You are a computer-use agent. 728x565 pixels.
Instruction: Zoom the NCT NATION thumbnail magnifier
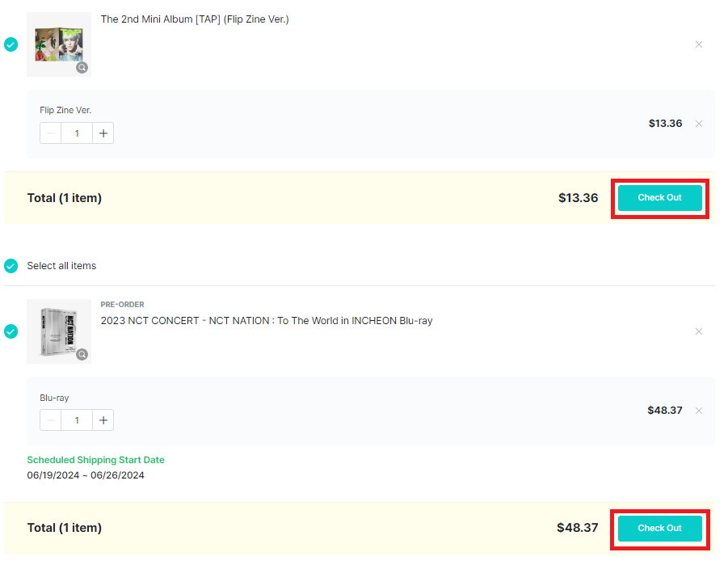click(82, 355)
